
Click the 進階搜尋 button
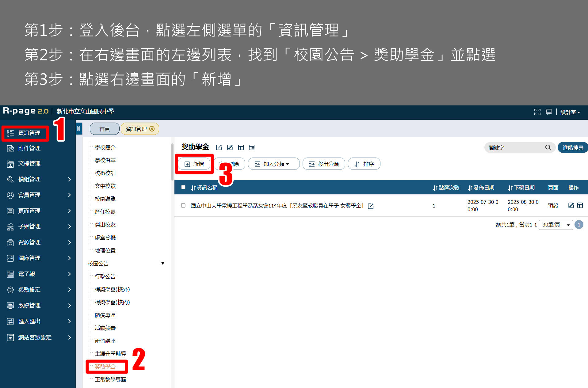(573, 148)
